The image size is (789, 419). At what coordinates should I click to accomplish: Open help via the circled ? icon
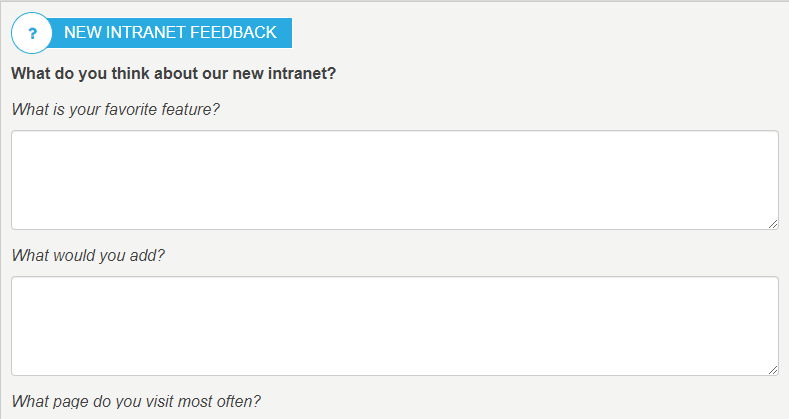pyautogui.click(x=32, y=34)
